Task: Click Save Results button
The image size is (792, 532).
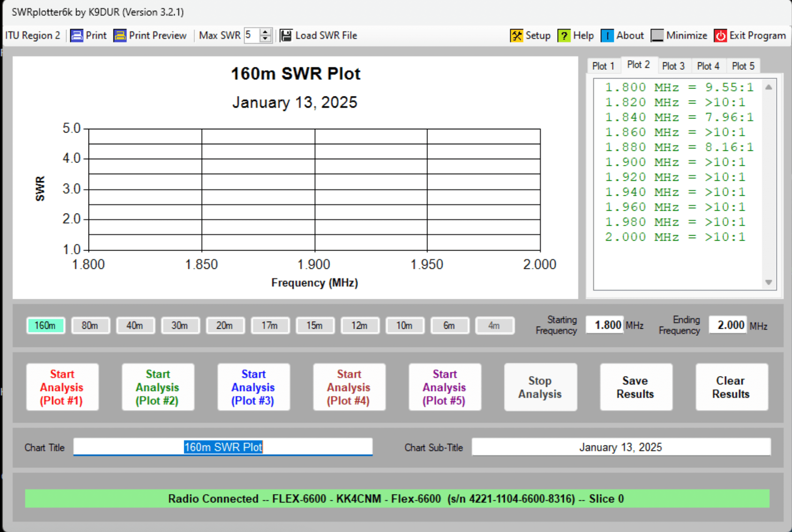Action: point(636,387)
